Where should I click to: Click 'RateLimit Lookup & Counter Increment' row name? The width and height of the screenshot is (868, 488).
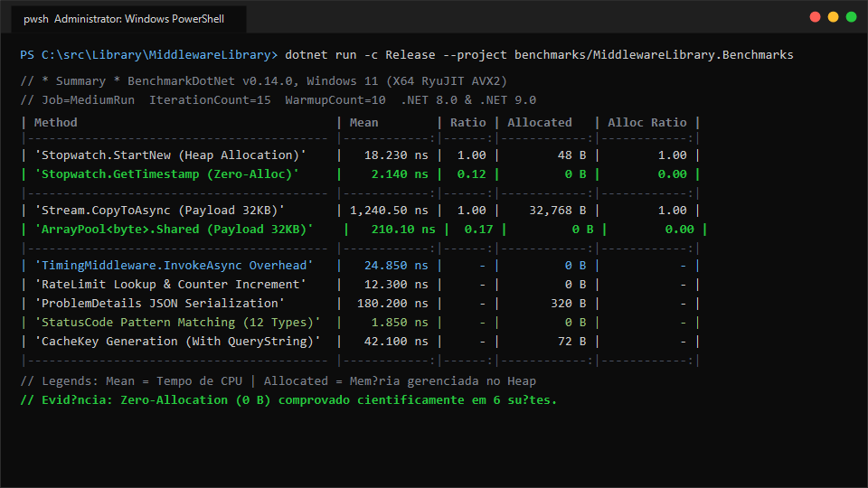(170, 285)
